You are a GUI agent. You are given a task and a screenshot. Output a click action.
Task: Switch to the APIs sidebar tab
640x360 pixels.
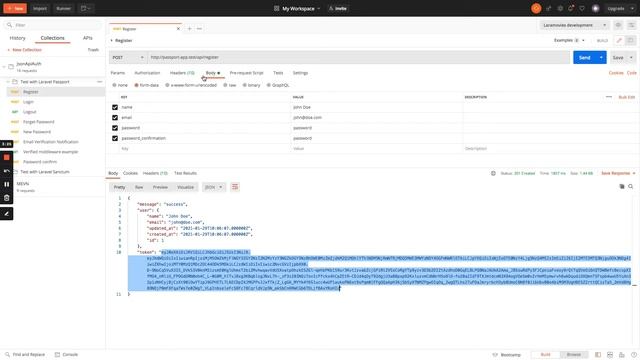point(87,38)
